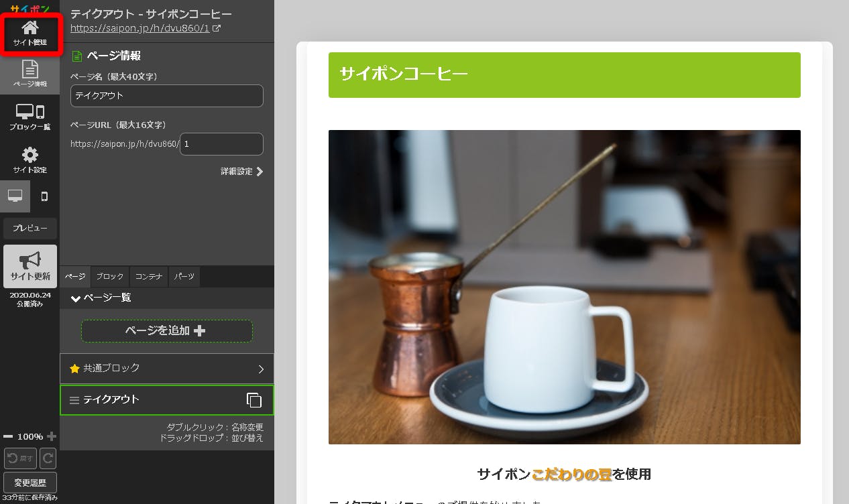Screen dimensions: 849x504
Task: Switch to desktop preview mode
Action: pos(15,196)
